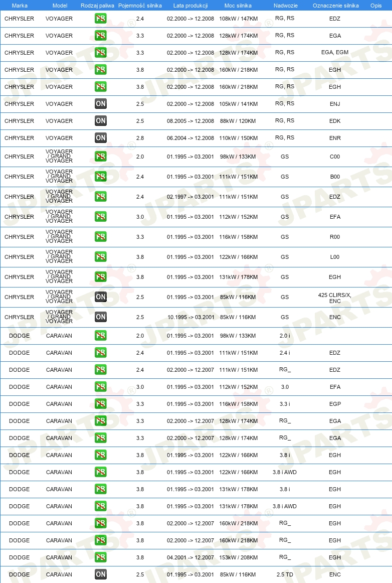Click the PB icon in the Dodge Caravan EGP row
Image resolution: width=392 pixels, height=583 pixels.
pos(101,404)
